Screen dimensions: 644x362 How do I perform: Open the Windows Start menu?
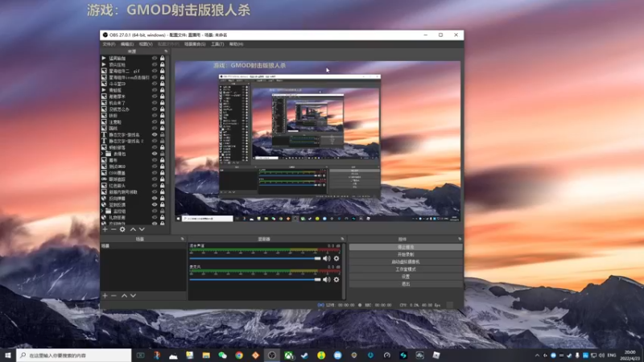(x=8, y=355)
